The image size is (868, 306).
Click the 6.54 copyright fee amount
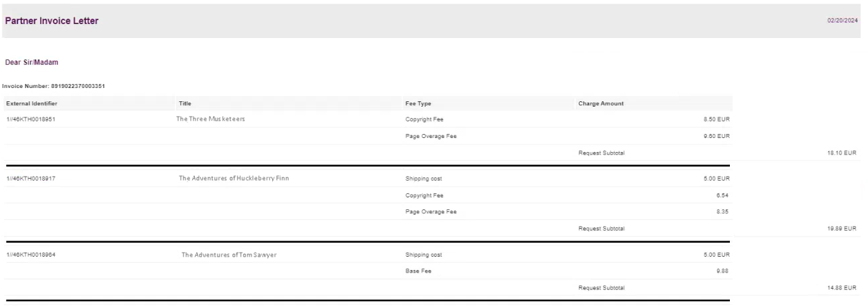(723, 195)
